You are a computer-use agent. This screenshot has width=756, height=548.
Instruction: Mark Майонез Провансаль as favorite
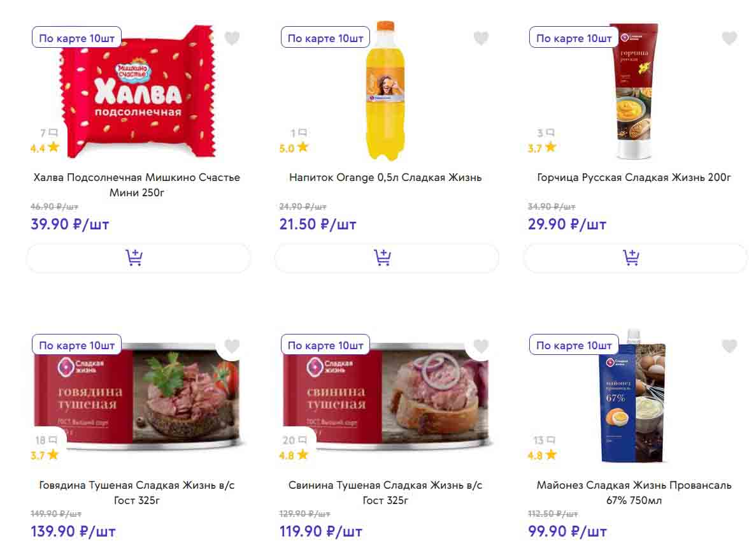point(729,346)
